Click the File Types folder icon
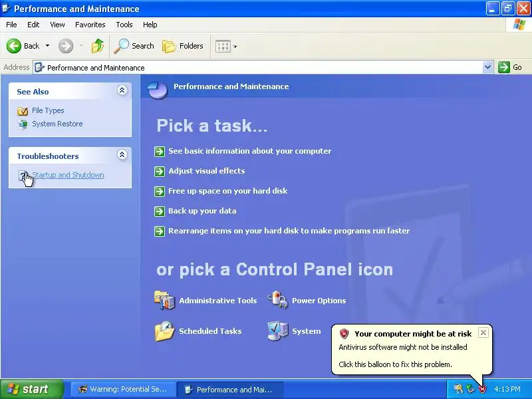 [x=23, y=111]
